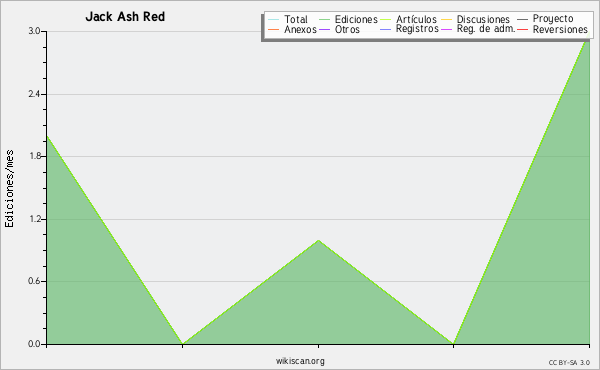Click the CC BY-SA 3.0 notice
The image size is (600, 370).
(x=569, y=363)
